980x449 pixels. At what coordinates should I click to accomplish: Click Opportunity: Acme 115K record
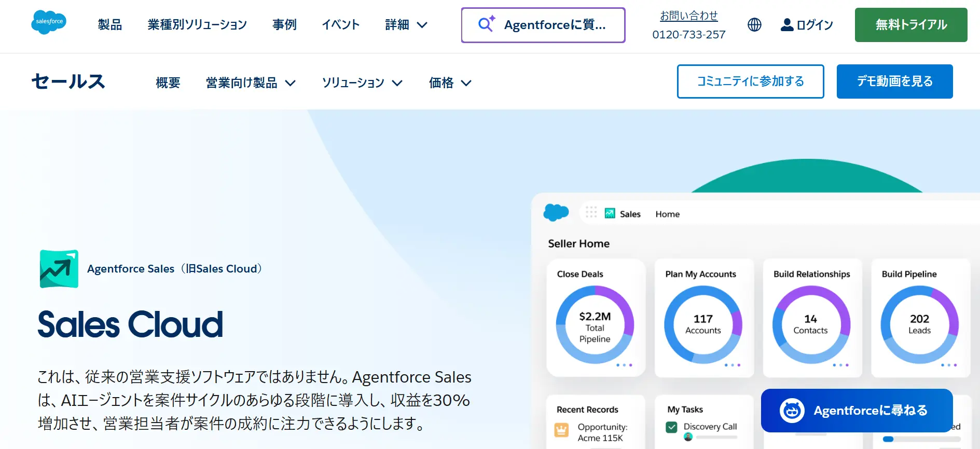coord(602,432)
